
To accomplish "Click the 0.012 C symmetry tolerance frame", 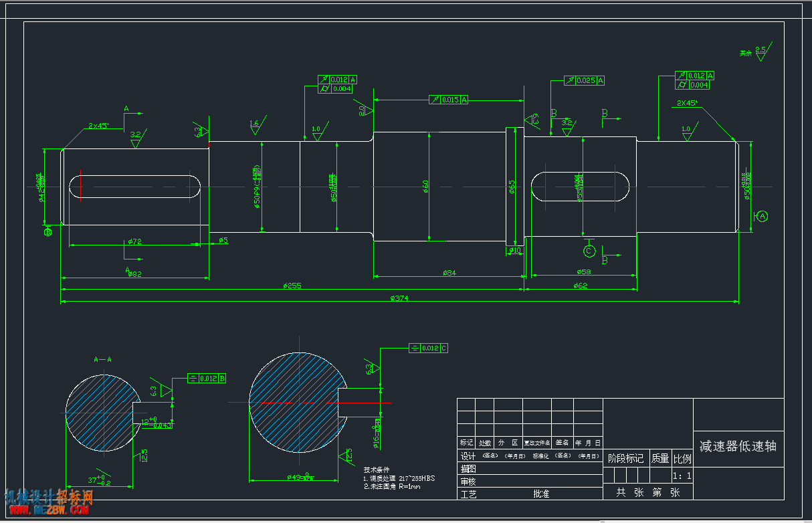I will pyautogui.click(x=428, y=348).
